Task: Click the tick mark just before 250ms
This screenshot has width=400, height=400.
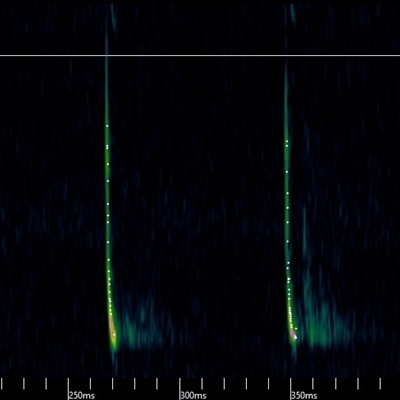Action: click(46, 384)
